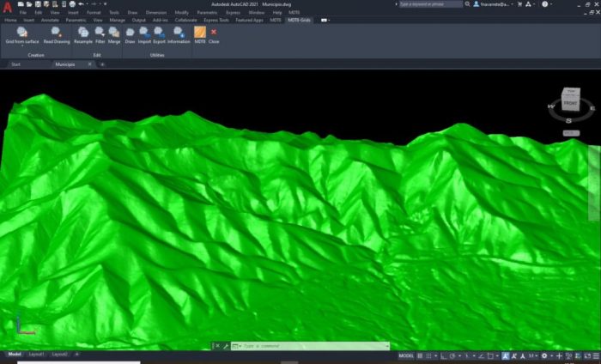Image resolution: width=601 pixels, height=364 pixels.
Task: Add a new drawing tab with plus
Action: (102, 64)
